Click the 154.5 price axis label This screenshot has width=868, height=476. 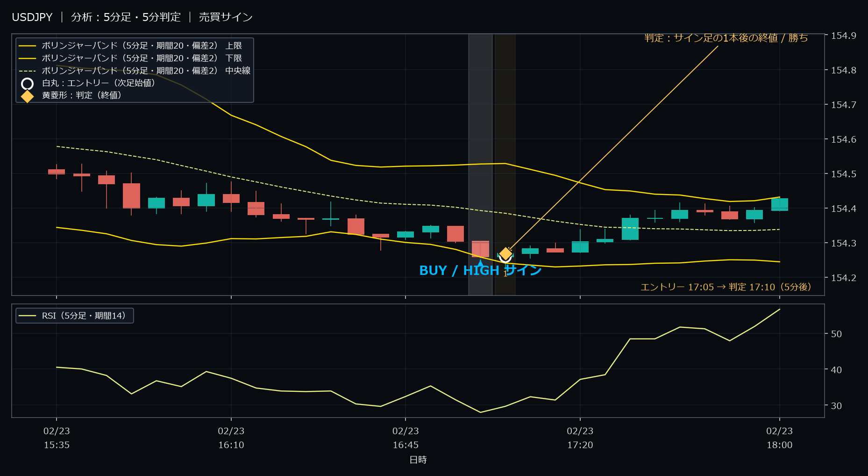844,174
